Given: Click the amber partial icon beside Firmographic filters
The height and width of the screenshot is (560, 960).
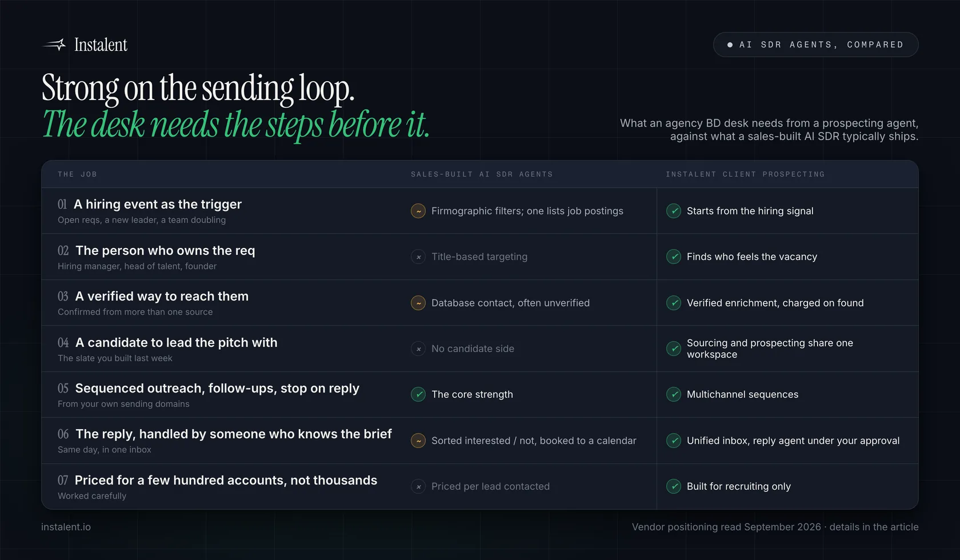Looking at the screenshot, I should tap(418, 211).
